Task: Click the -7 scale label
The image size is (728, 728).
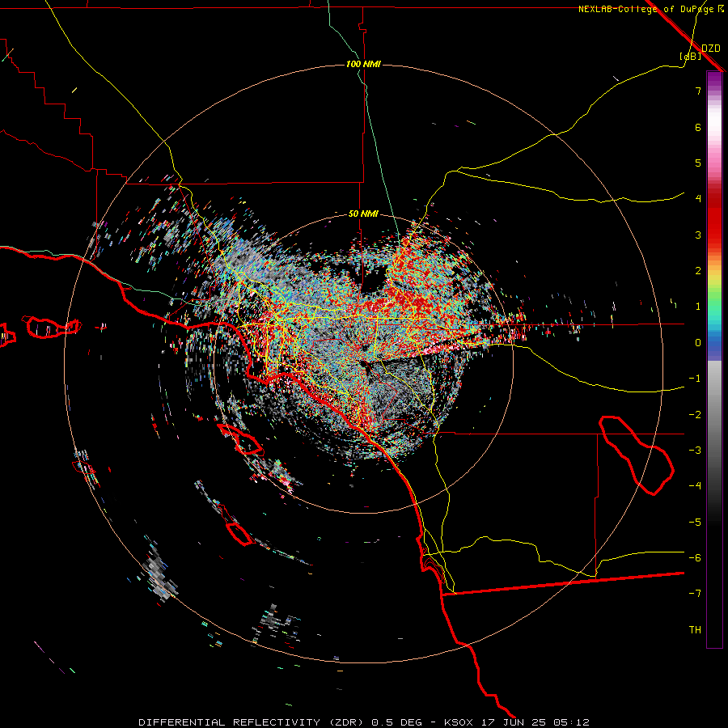Action: 695,594
